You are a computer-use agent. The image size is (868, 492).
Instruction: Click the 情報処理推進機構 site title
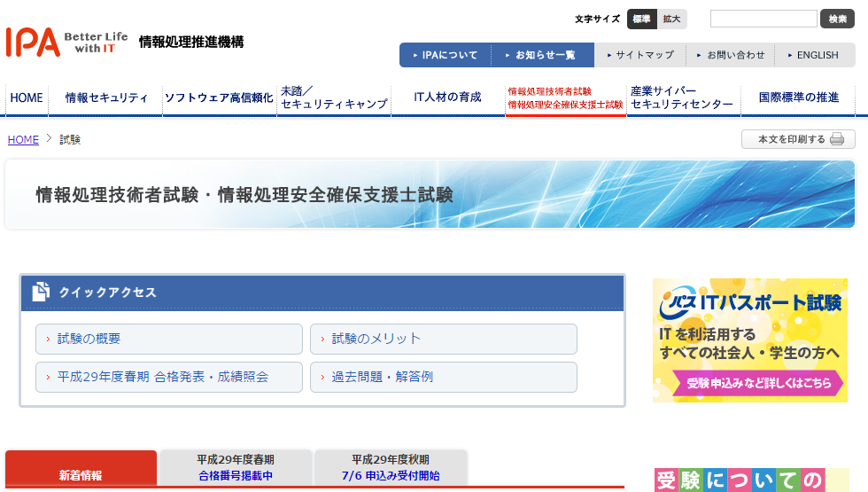click(191, 43)
